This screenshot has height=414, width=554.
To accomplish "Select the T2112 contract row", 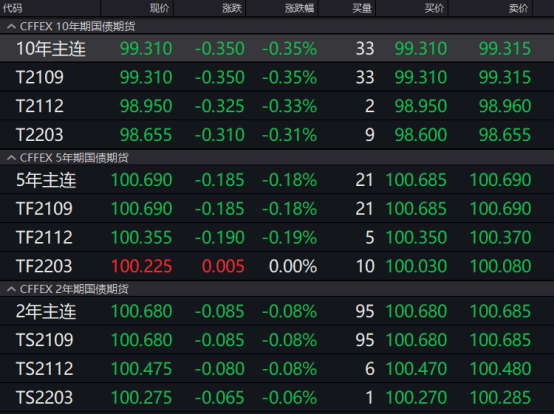I will tap(277, 106).
